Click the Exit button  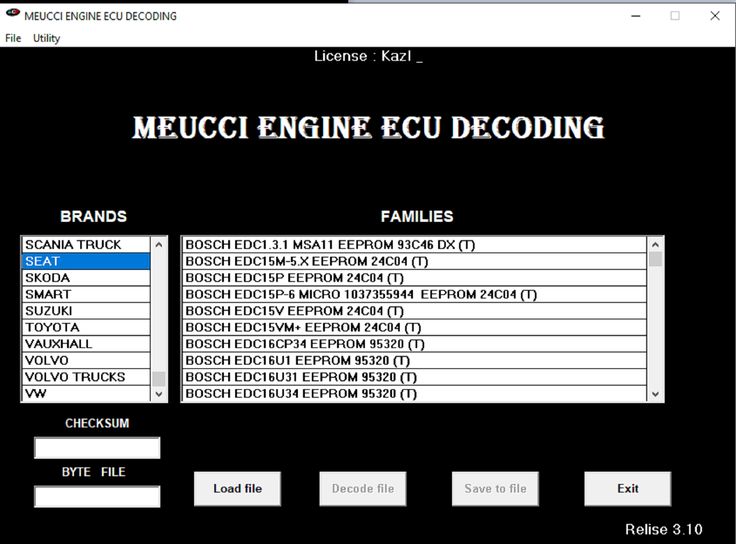coord(628,489)
